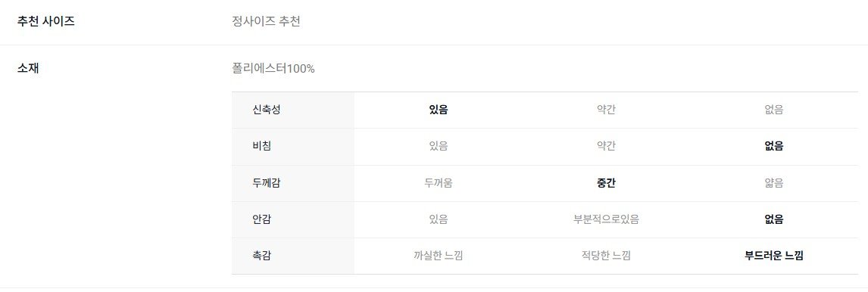Click the 소재 section heading
The width and height of the screenshot is (868, 292).
[x=28, y=69]
